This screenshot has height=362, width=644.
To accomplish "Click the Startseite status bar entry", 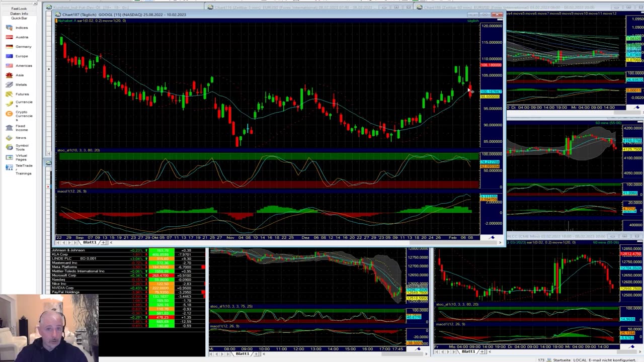I will click(561, 360).
